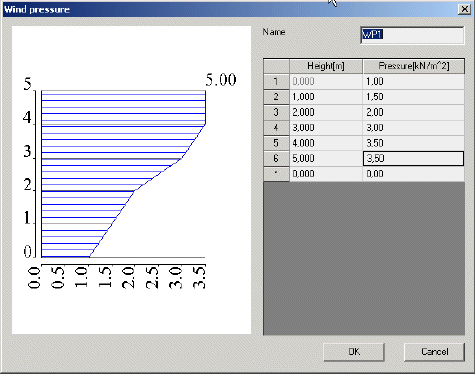Click pressure cell in row 5
This screenshot has width=475, height=374.
(414, 143)
